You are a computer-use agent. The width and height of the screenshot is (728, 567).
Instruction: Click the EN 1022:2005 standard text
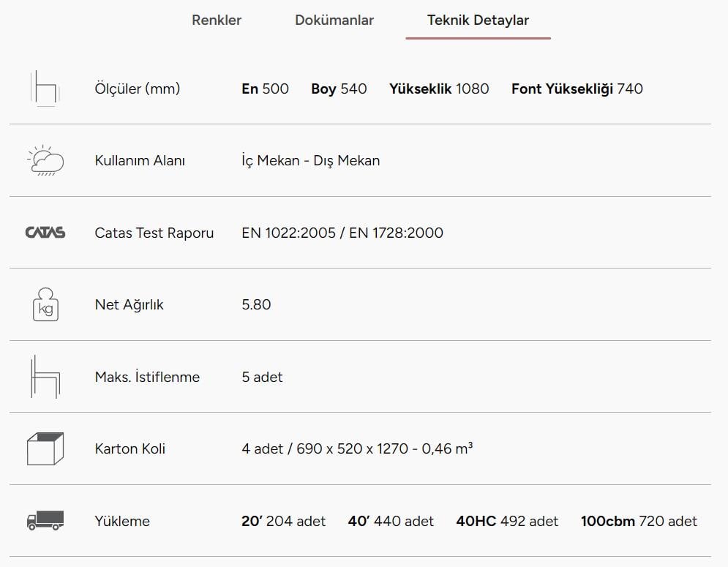pos(288,233)
